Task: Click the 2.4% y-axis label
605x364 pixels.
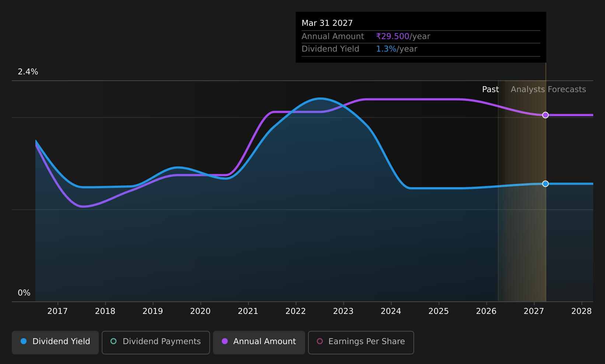Action: point(28,72)
